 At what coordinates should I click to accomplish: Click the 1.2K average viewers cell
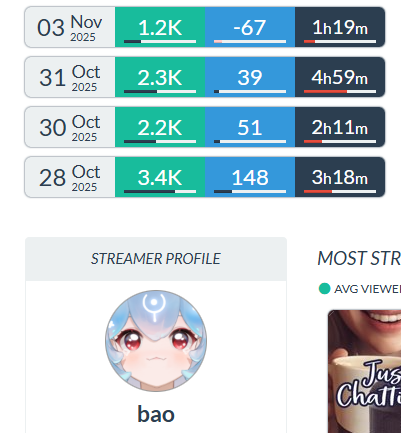point(160,27)
